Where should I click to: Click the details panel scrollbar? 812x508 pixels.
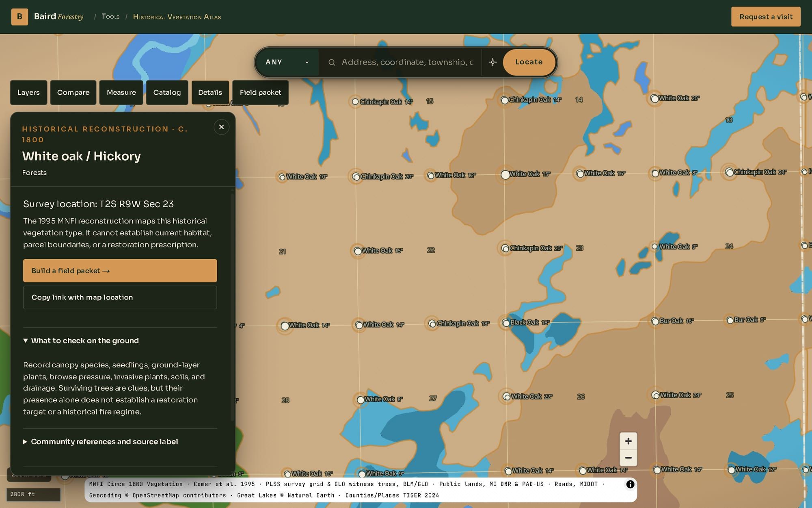click(x=232, y=307)
